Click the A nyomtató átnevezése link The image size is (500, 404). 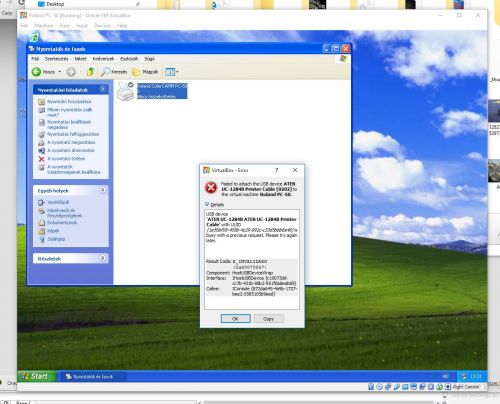point(71,150)
